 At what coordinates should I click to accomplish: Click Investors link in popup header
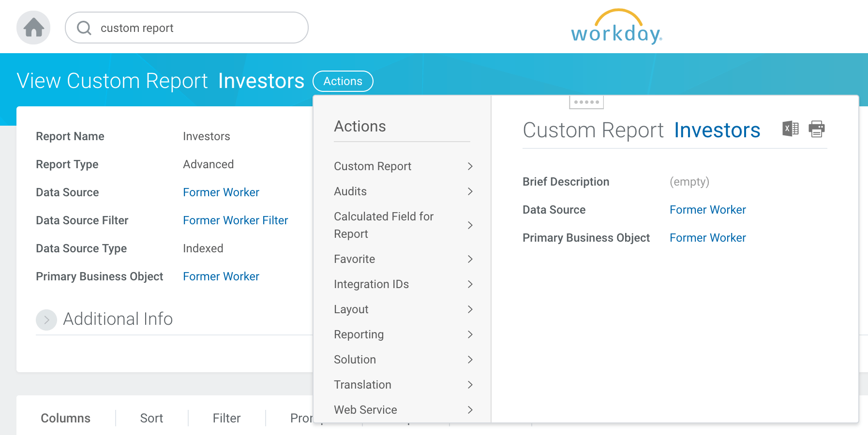717,130
